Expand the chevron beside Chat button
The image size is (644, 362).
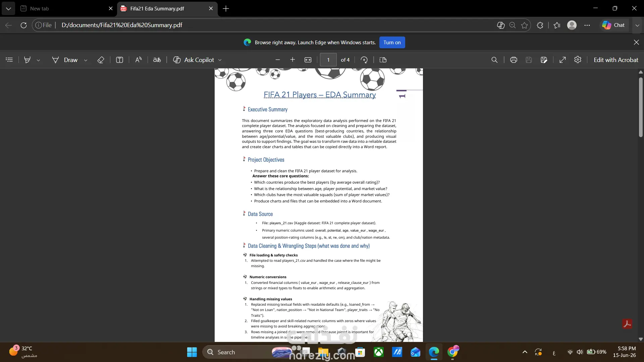pos(637,25)
